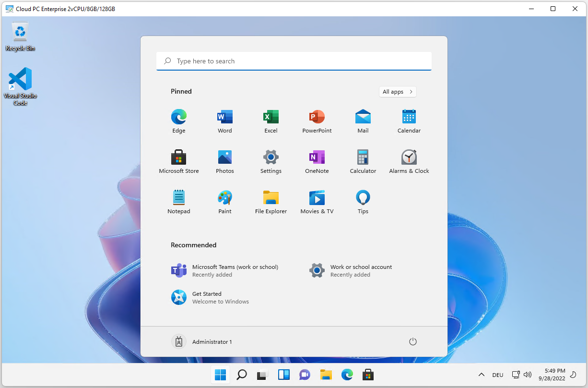Click the Cloud PC window title icon
Screen dimensions: 588x388
pos(9,9)
